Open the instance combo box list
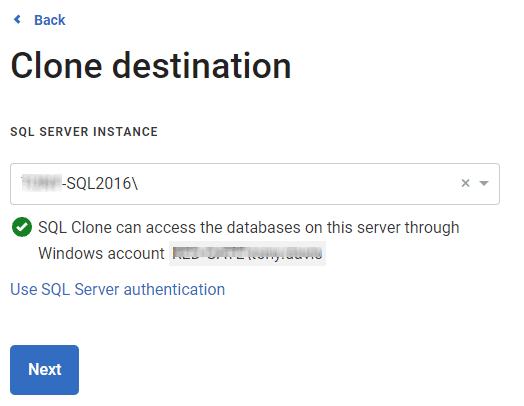The width and height of the screenshot is (524, 406). click(484, 183)
